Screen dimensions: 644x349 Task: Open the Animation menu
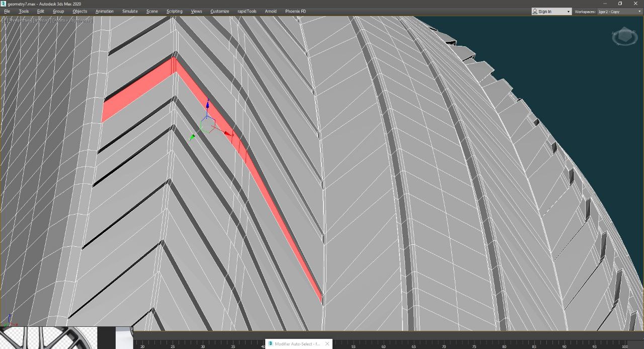coord(105,11)
